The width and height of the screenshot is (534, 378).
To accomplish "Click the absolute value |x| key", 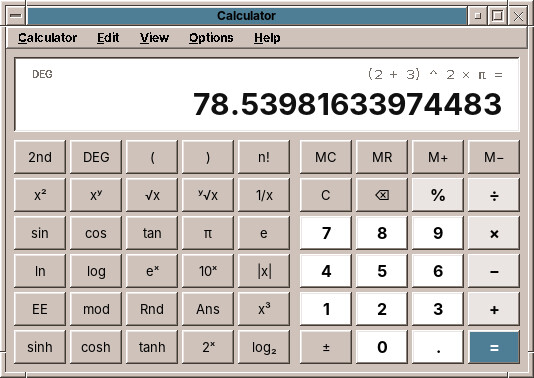I will (x=264, y=271).
